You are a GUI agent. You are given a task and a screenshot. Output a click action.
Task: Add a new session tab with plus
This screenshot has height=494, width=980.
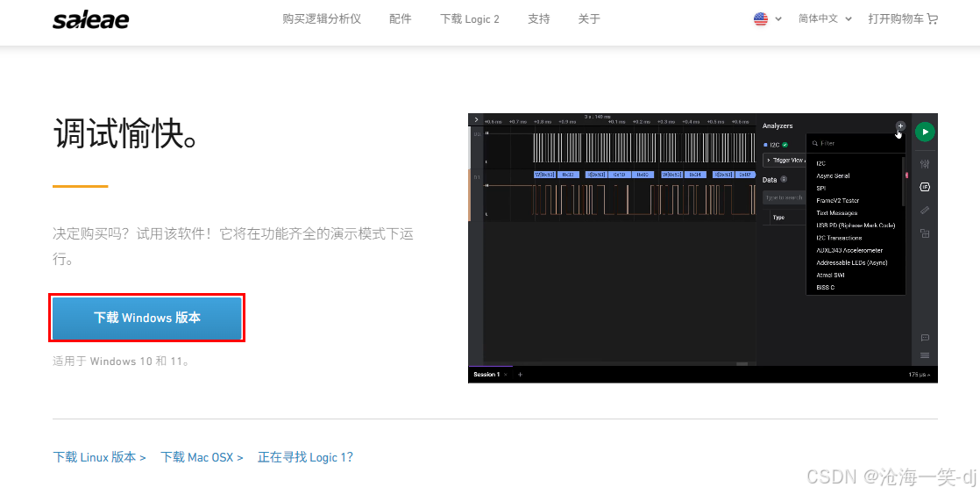(520, 375)
